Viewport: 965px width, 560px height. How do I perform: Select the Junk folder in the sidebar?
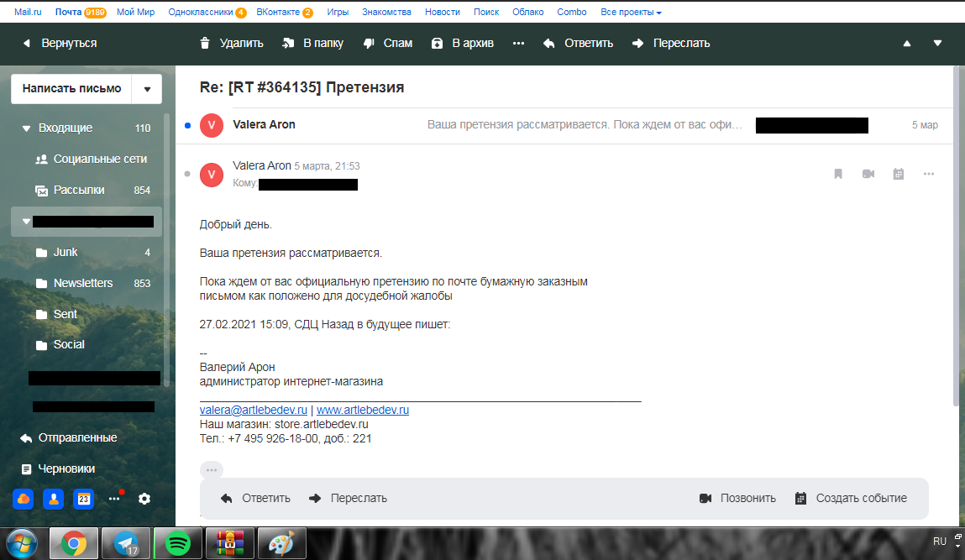[66, 252]
